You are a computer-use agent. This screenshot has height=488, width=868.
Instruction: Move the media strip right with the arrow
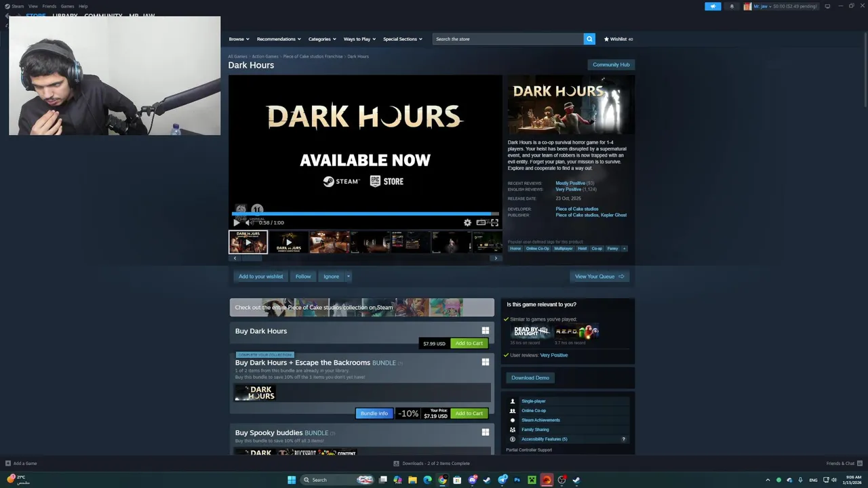click(496, 258)
